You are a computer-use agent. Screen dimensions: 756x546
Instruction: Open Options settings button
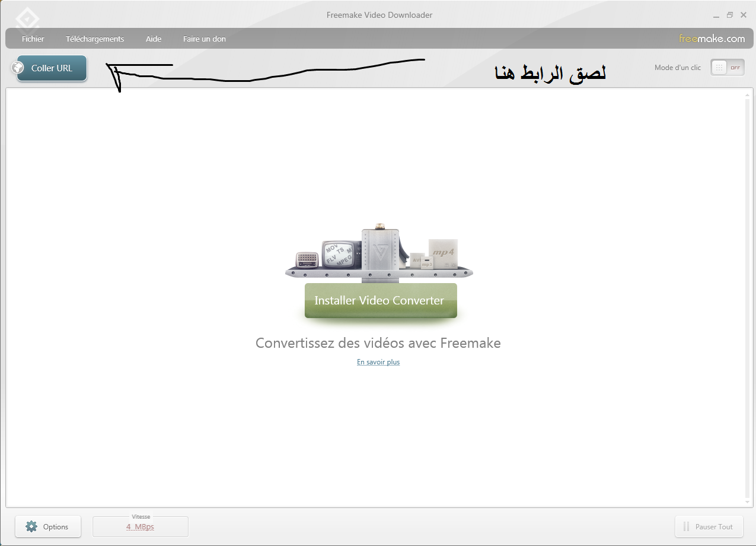48,526
